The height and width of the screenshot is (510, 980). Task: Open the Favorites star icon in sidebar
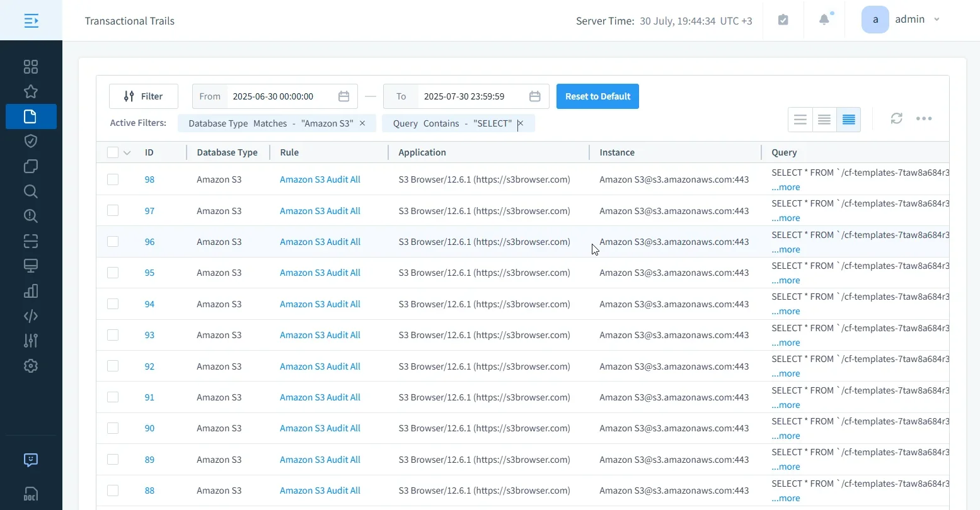coord(30,91)
